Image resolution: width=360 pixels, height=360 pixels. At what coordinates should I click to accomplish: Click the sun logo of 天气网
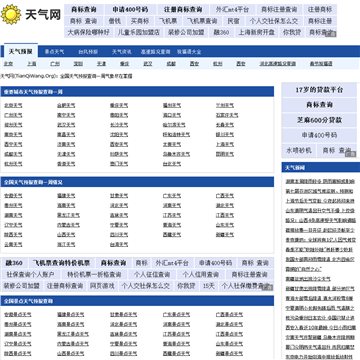coord(11,14)
